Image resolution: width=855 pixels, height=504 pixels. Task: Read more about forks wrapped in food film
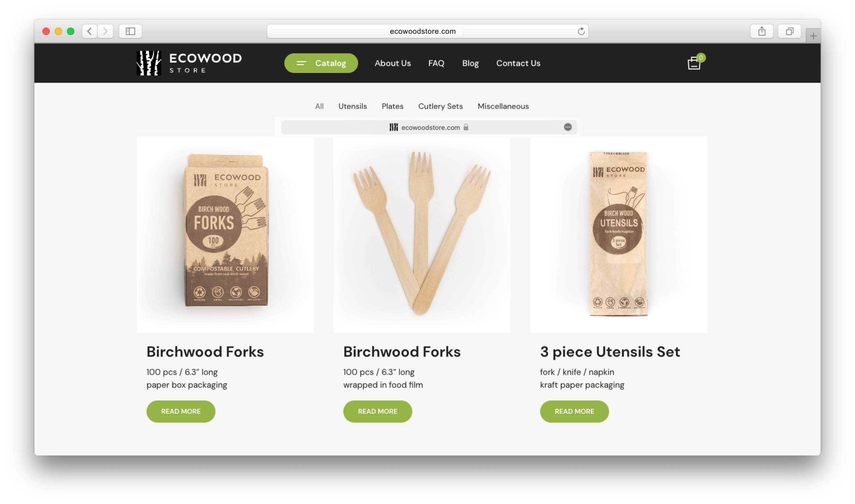click(377, 411)
